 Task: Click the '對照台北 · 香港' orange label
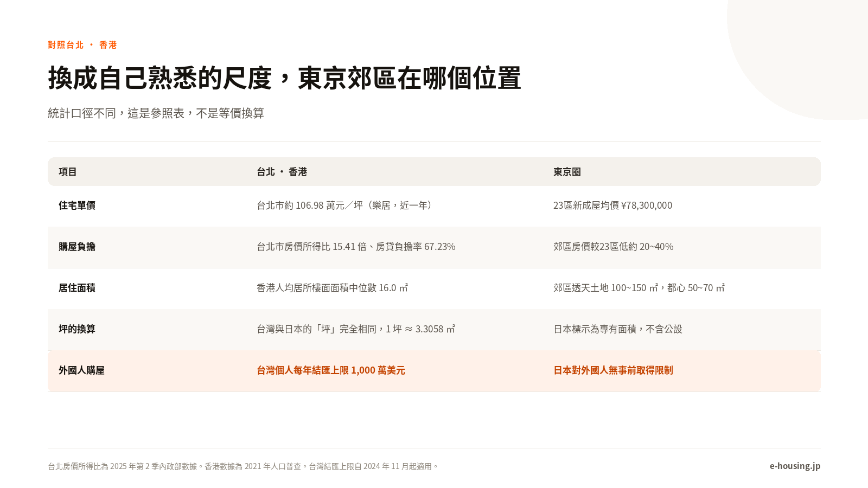pos(82,45)
